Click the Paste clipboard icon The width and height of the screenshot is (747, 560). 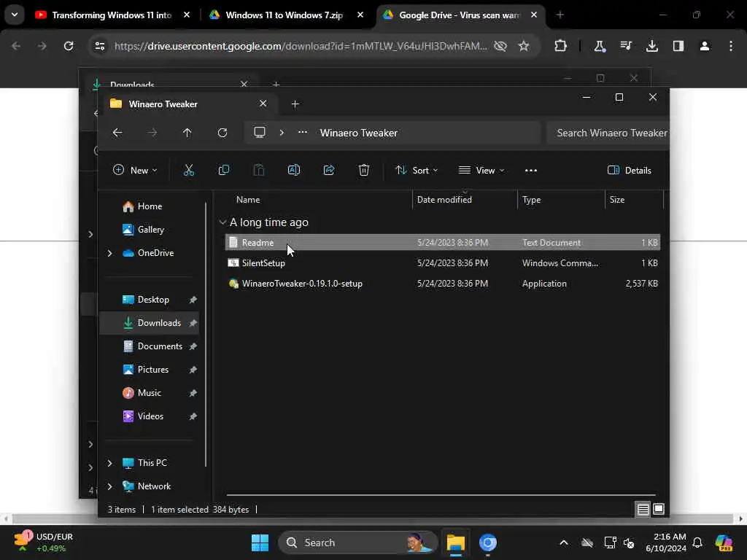click(x=259, y=170)
